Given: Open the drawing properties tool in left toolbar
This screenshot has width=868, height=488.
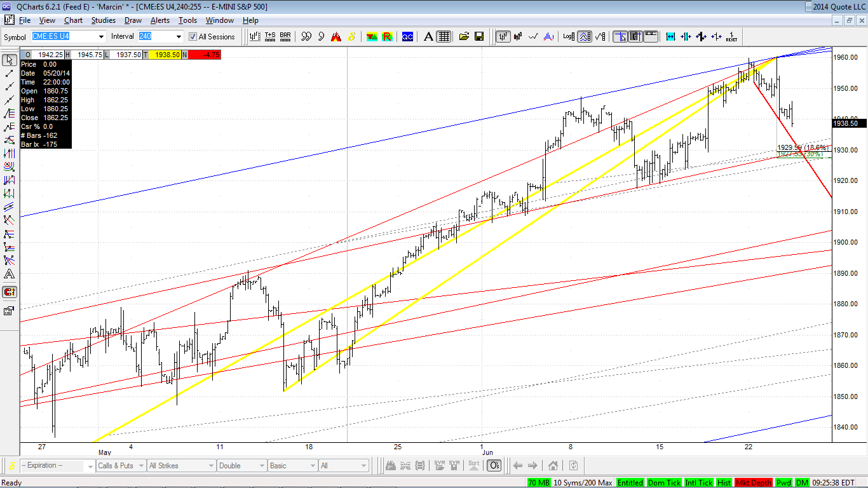Looking at the screenshot, I should pyautogui.click(x=10, y=311).
